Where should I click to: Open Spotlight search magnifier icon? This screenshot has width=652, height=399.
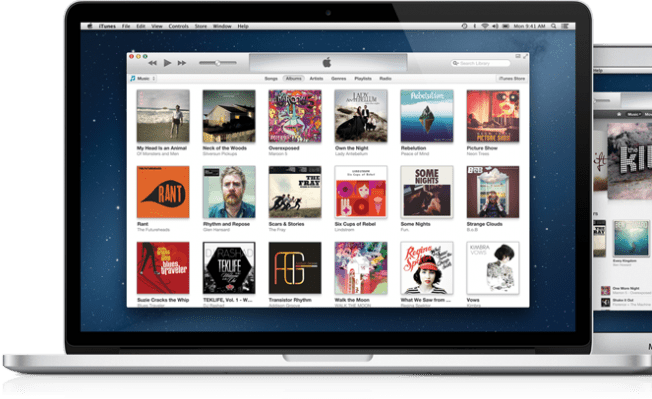(x=553, y=26)
